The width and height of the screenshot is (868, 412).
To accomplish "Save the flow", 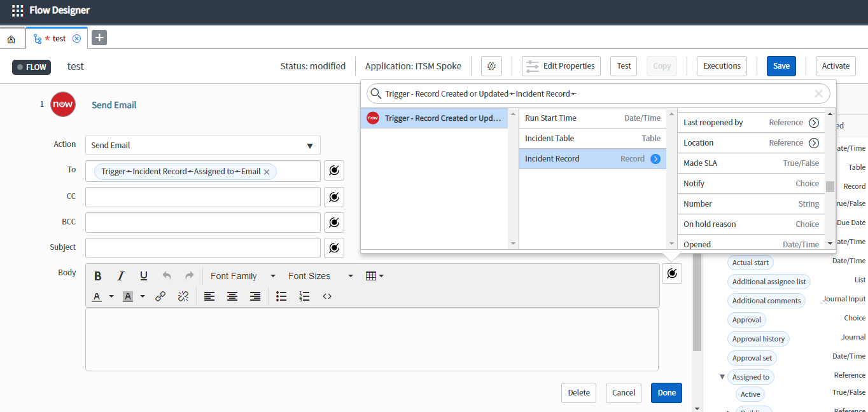I will 781,66.
